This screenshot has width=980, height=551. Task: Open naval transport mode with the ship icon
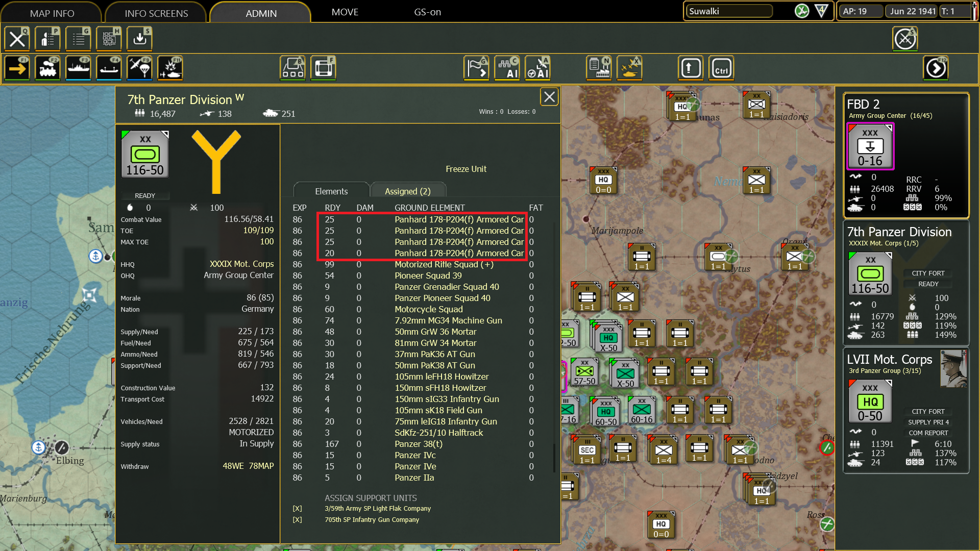(78, 68)
